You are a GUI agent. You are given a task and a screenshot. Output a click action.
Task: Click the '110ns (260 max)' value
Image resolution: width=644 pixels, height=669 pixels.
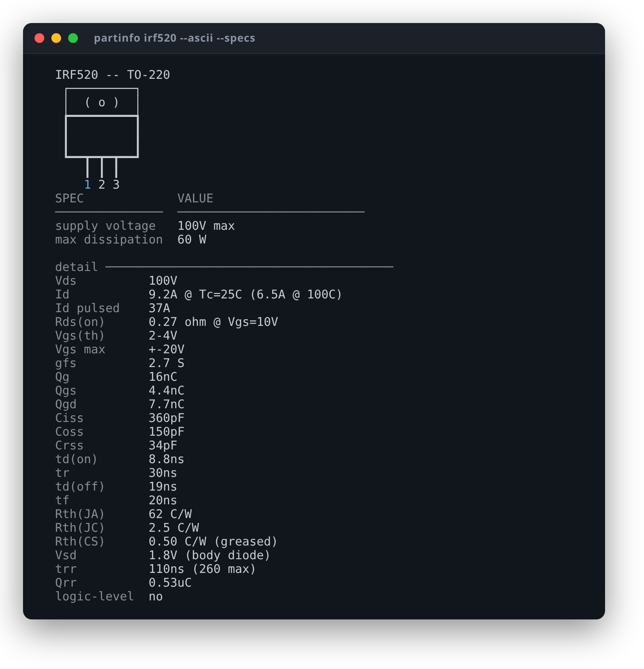pyautogui.click(x=203, y=569)
